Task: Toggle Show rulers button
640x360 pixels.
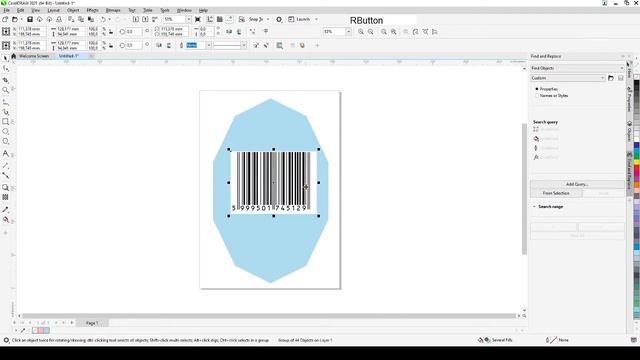Action: click(x=210, y=19)
